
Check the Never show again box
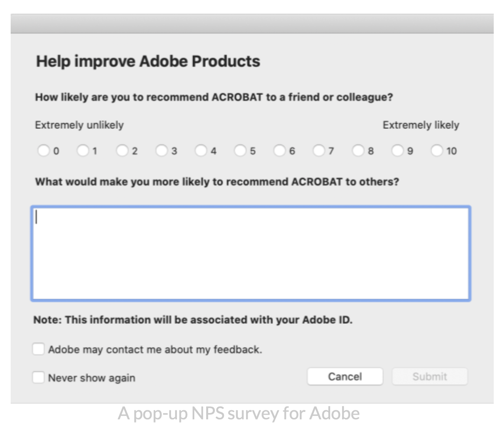click(x=38, y=378)
